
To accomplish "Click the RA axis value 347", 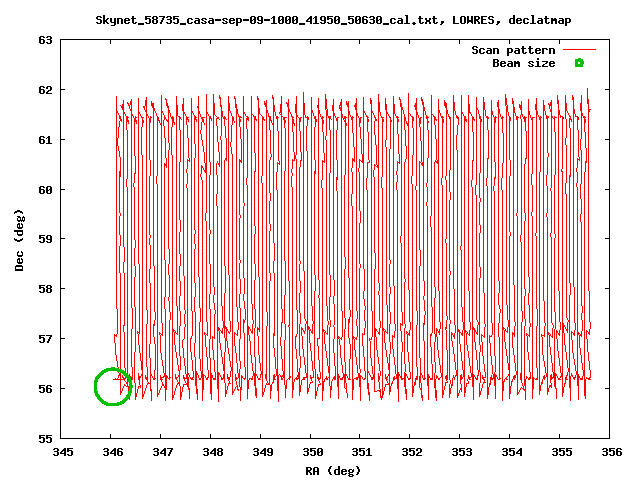I will point(162,452).
